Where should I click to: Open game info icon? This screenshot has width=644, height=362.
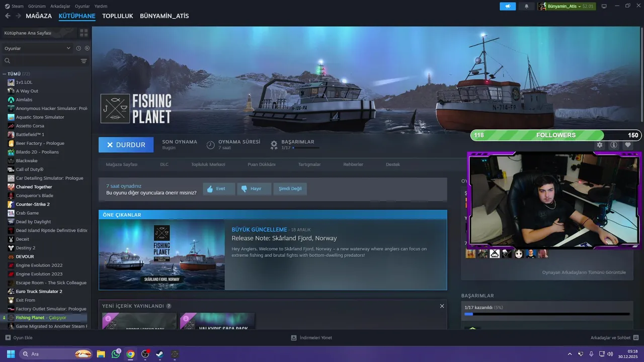[614, 145]
